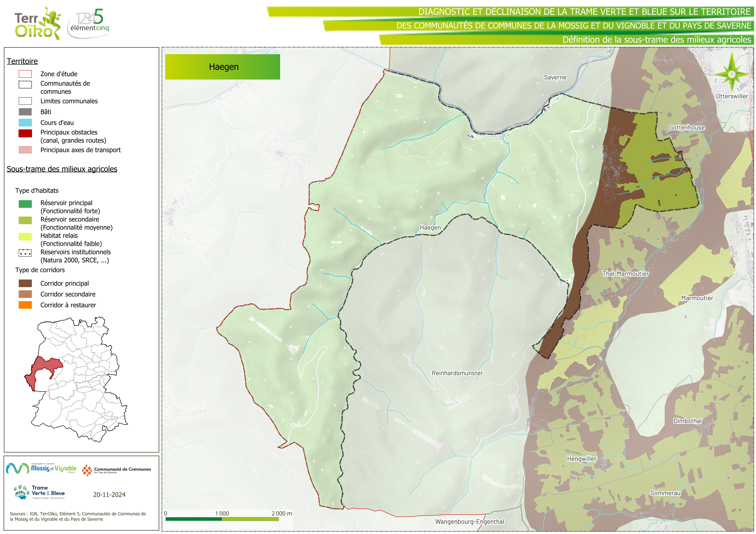756x534 pixels.
Task: Click the map scale bar
Action: coord(222,519)
